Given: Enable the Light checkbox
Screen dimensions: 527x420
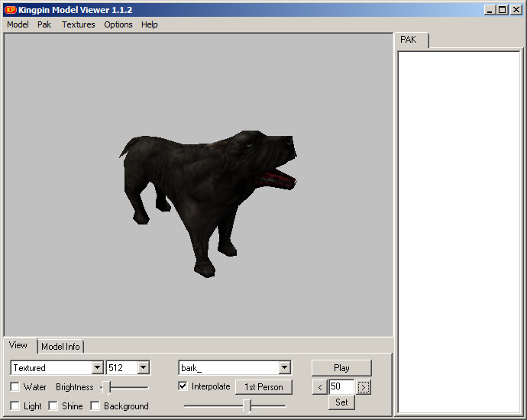Looking at the screenshot, I should [15, 406].
